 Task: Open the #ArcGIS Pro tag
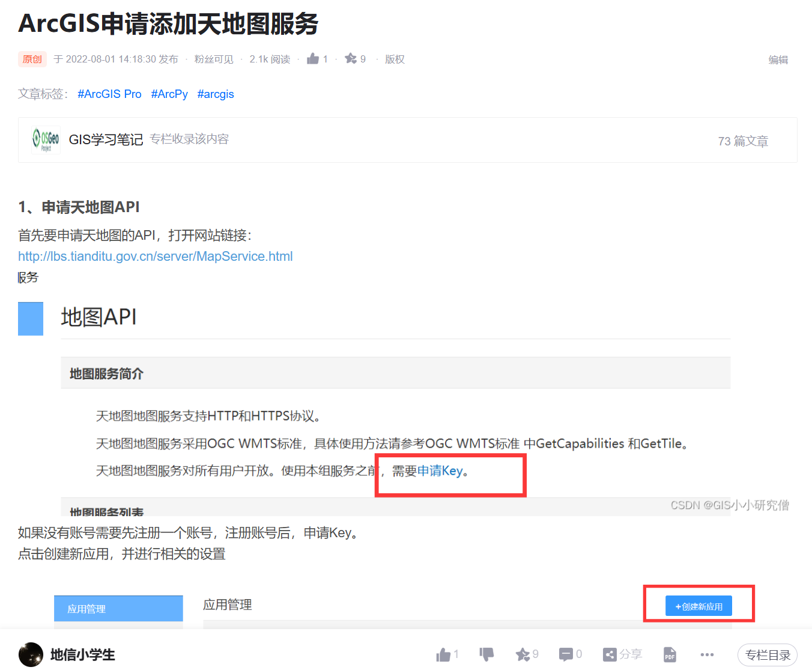click(109, 94)
